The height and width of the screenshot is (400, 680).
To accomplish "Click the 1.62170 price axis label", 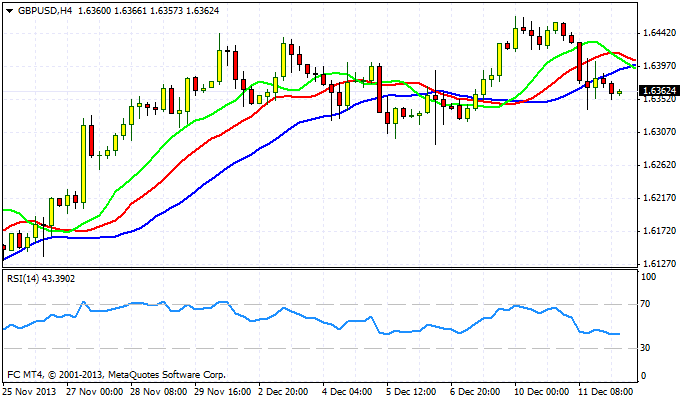I will coord(660,198).
